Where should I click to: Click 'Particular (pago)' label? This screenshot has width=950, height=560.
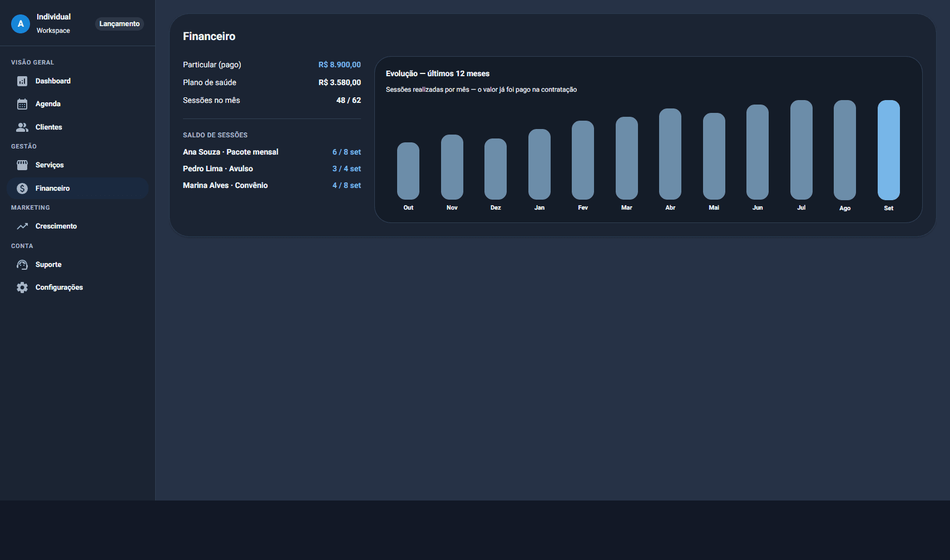212,65
